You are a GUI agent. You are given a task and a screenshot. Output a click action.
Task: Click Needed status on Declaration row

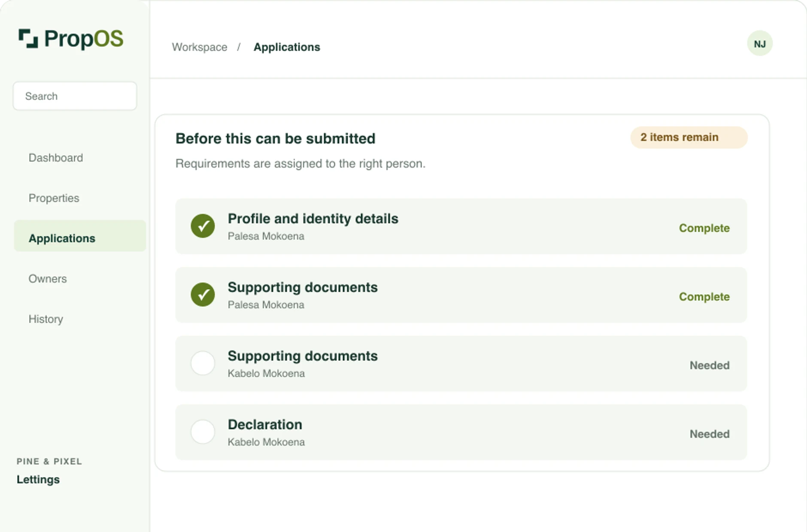coord(710,434)
